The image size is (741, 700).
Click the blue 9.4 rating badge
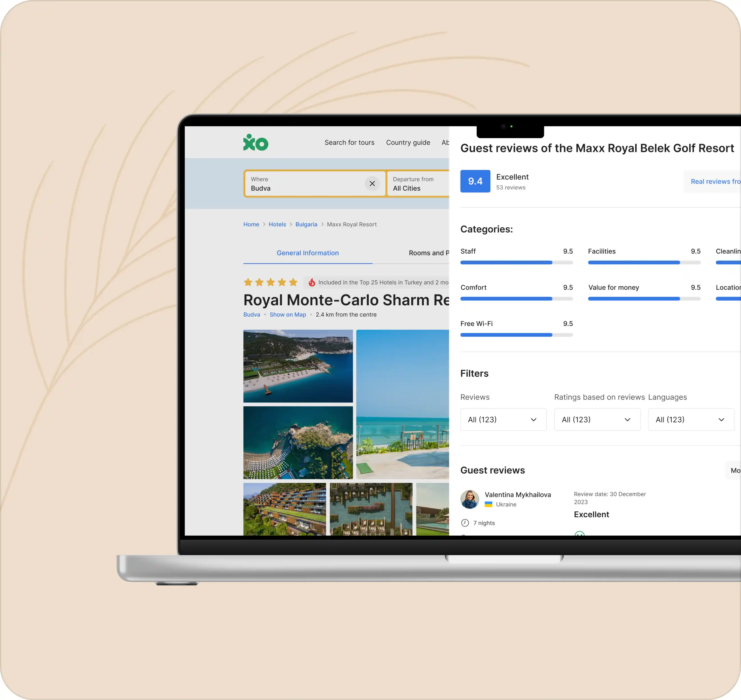click(x=475, y=181)
